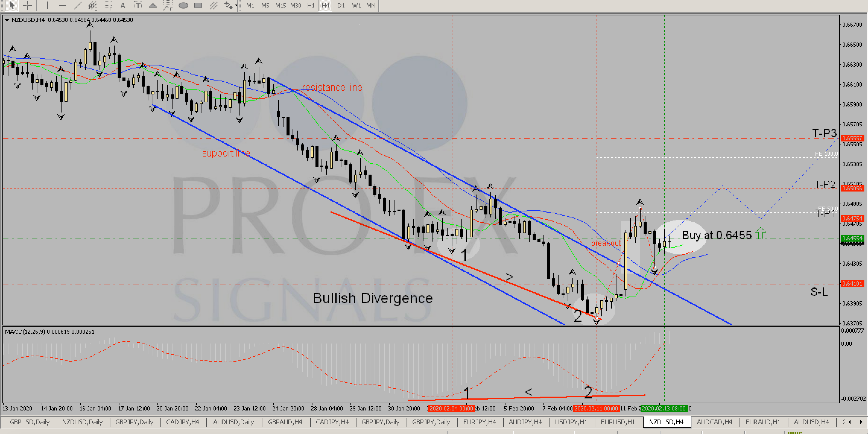Switch chart to M15 timeframe
The width and height of the screenshot is (868, 434).
(280, 5)
